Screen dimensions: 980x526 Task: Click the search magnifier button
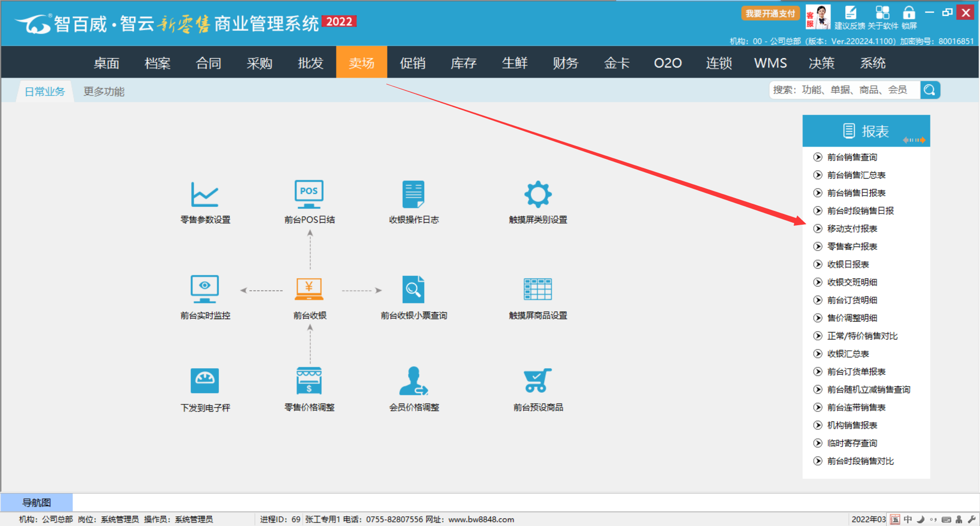click(x=930, y=90)
